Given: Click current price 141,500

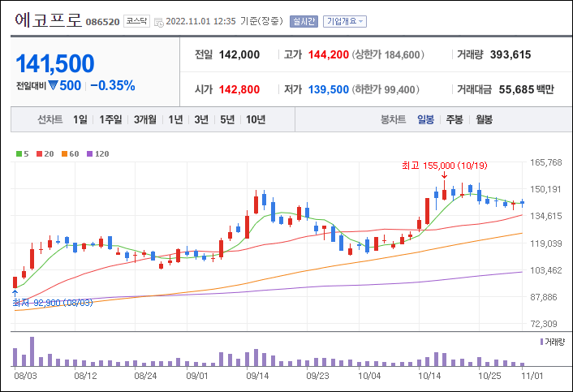Looking at the screenshot, I should (x=55, y=63).
